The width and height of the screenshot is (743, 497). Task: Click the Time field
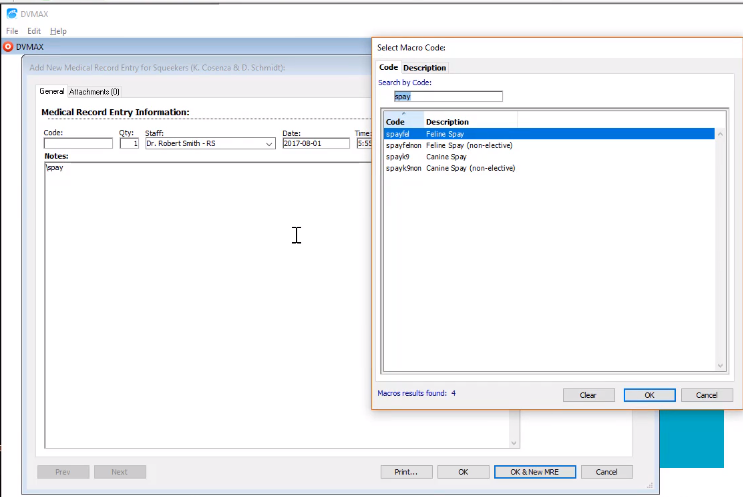pyautogui.click(x=364, y=143)
